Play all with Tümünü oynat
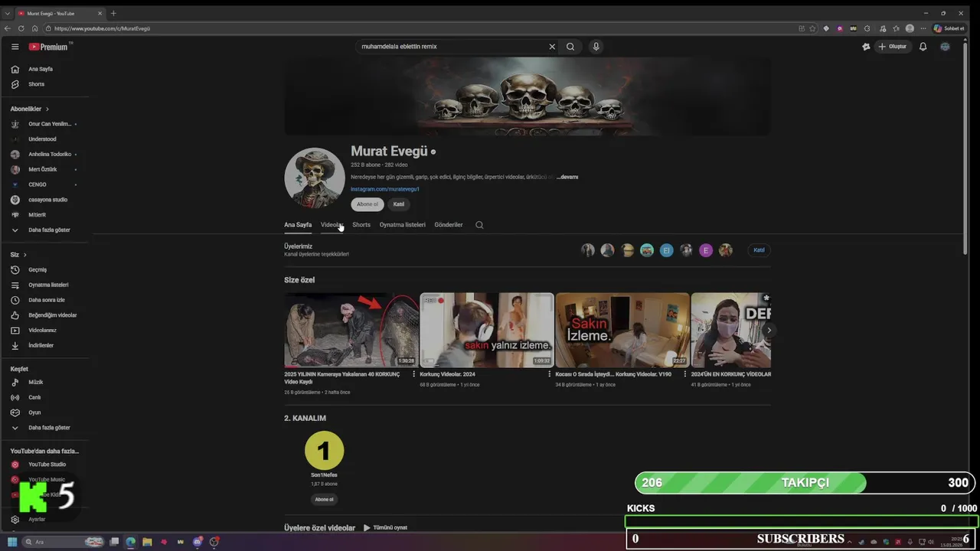 click(x=385, y=528)
